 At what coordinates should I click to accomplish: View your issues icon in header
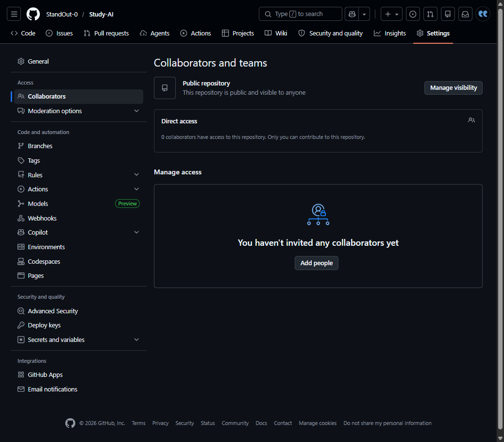pos(413,14)
